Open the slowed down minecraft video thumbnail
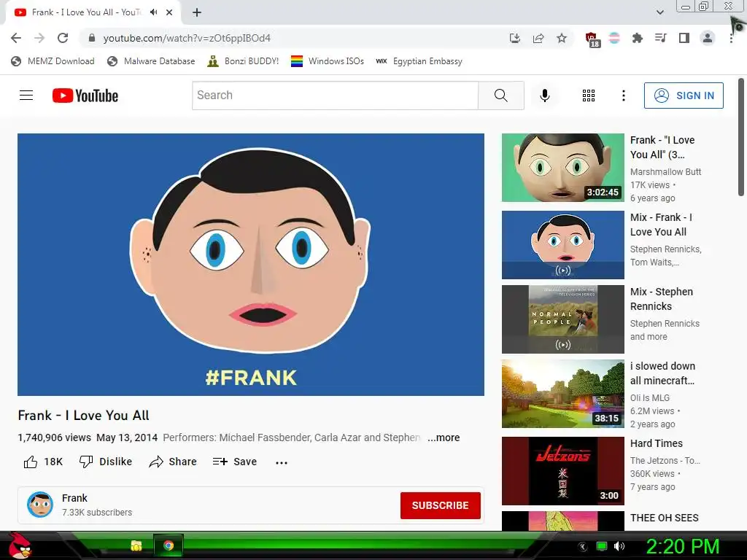Image resolution: width=747 pixels, height=560 pixels. coord(562,394)
